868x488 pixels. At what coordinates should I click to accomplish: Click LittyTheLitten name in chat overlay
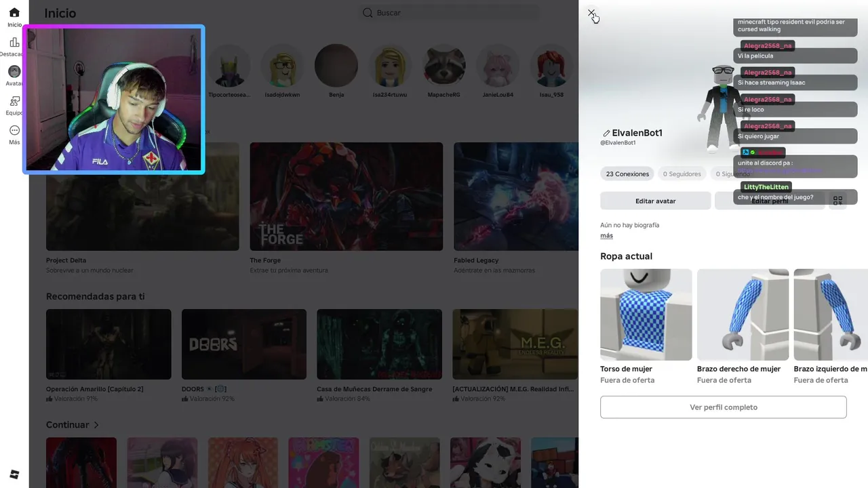pos(767,186)
